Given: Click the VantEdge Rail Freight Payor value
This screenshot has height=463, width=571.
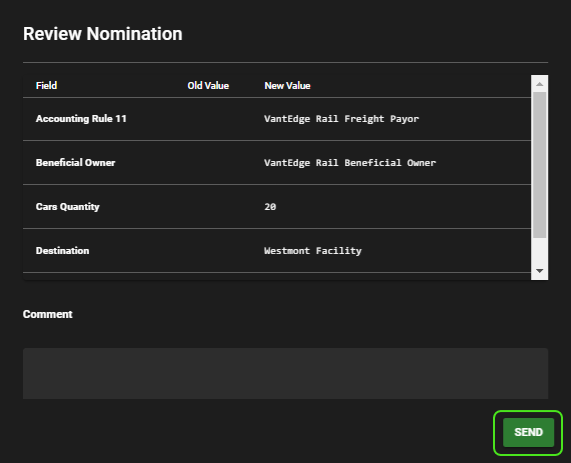Looking at the screenshot, I should (x=341, y=119).
